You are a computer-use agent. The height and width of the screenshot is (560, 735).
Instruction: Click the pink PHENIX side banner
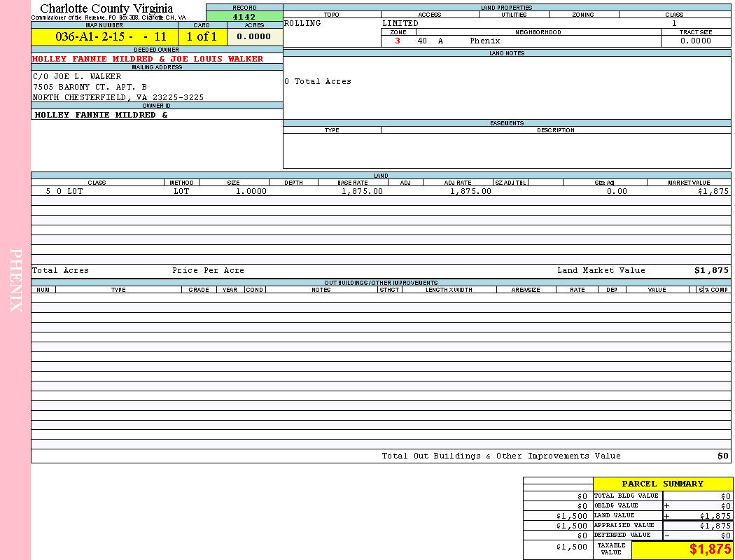(15, 280)
